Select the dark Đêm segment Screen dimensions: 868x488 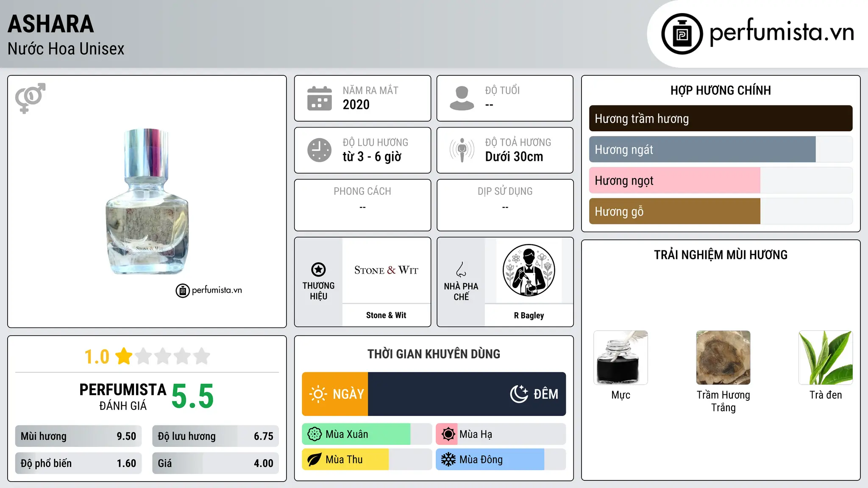click(467, 394)
